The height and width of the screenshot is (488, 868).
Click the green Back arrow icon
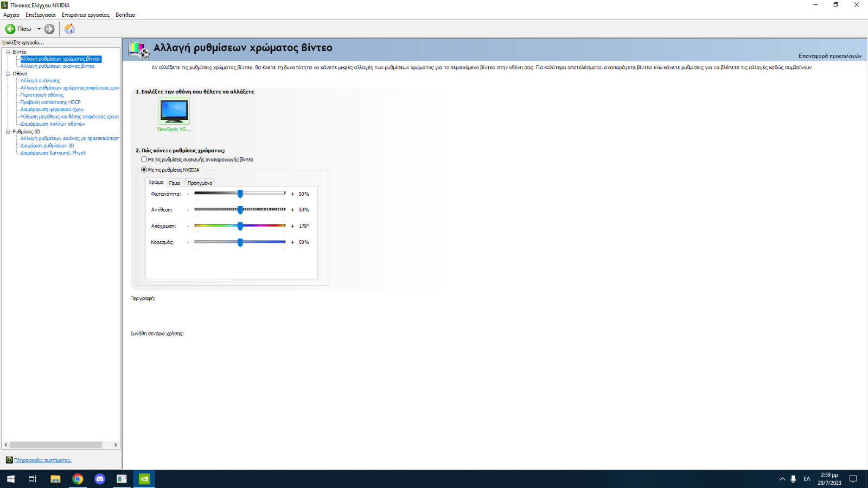(10, 29)
